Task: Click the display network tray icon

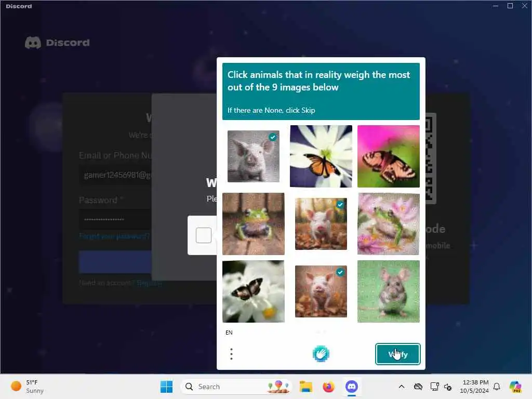Action: [434, 387]
